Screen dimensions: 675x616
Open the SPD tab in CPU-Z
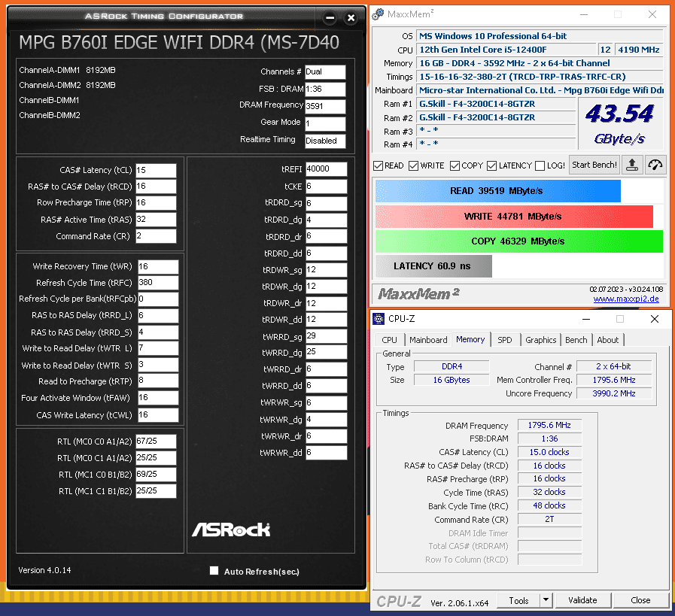tap(505, 340)
